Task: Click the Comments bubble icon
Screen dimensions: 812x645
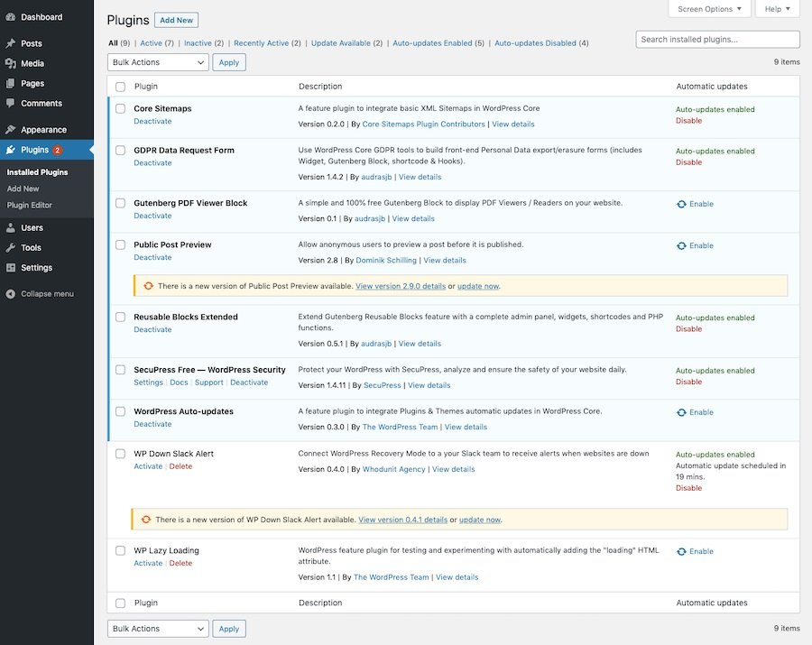Action: pyautogui.click(x=10, y=103)
